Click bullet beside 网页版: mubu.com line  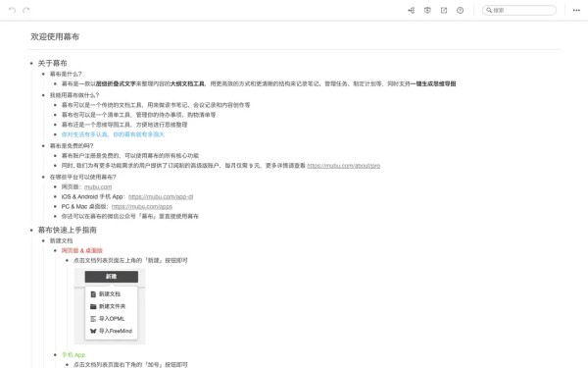coord(56,186)
